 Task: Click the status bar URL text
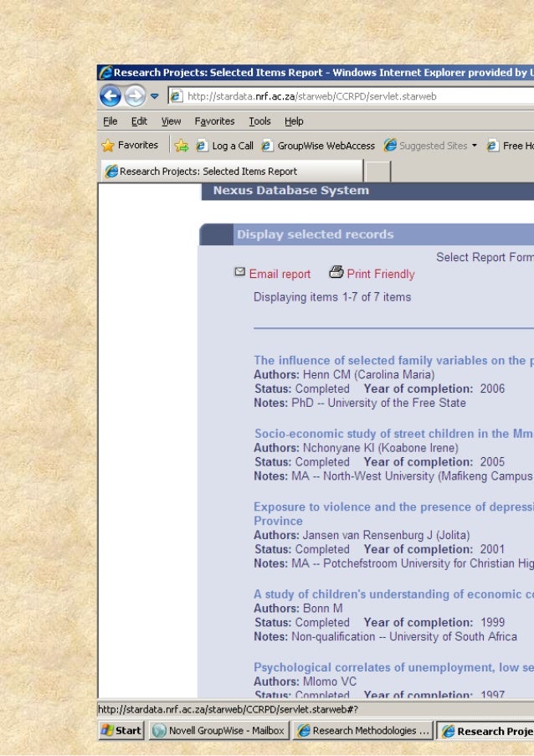point(228,709)
